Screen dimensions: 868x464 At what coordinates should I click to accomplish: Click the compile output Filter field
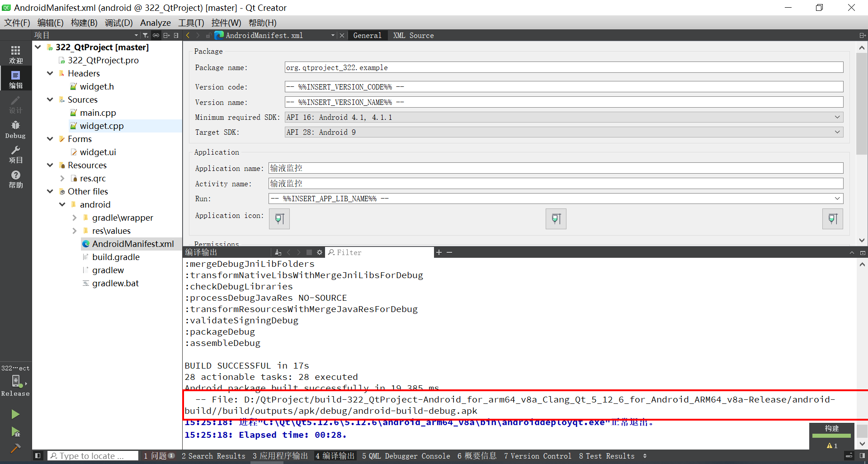[380, 252]
